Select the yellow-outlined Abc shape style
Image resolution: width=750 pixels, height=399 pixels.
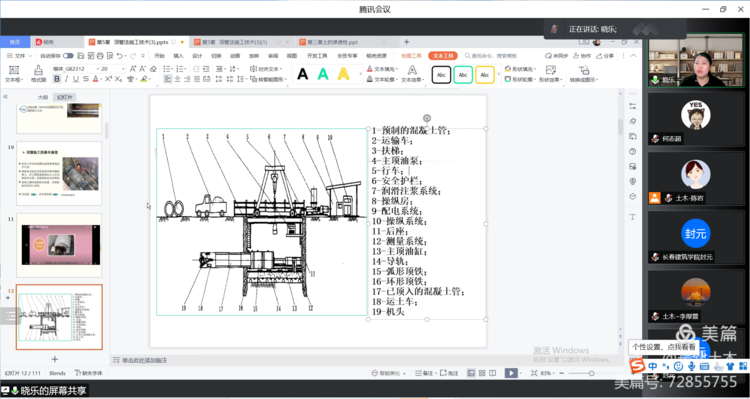pos(485,75)
